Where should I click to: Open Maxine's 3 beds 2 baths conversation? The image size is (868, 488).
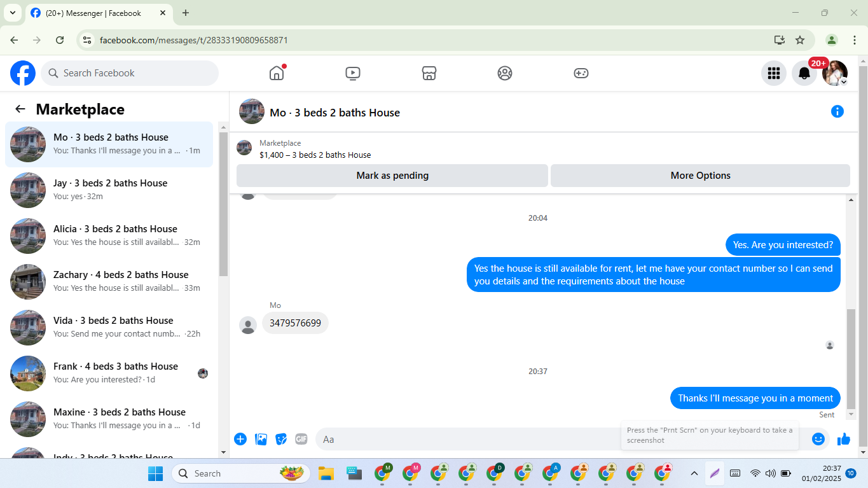109,419
